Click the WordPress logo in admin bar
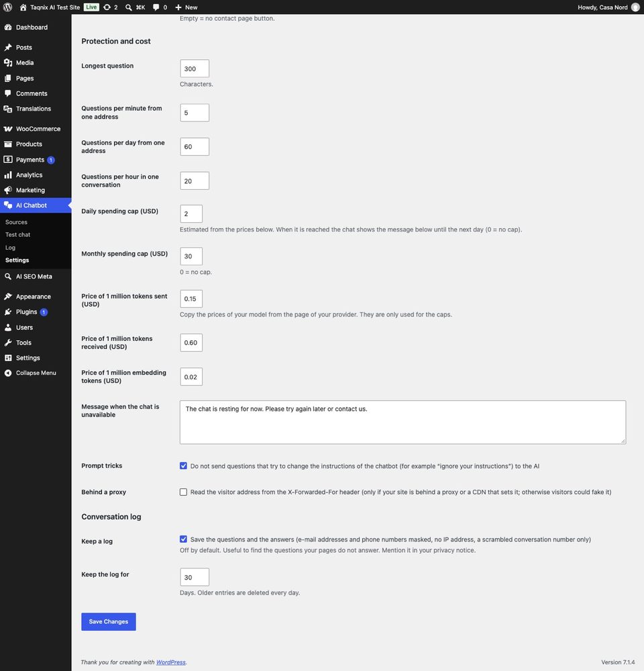 click(x=7, y=7)
